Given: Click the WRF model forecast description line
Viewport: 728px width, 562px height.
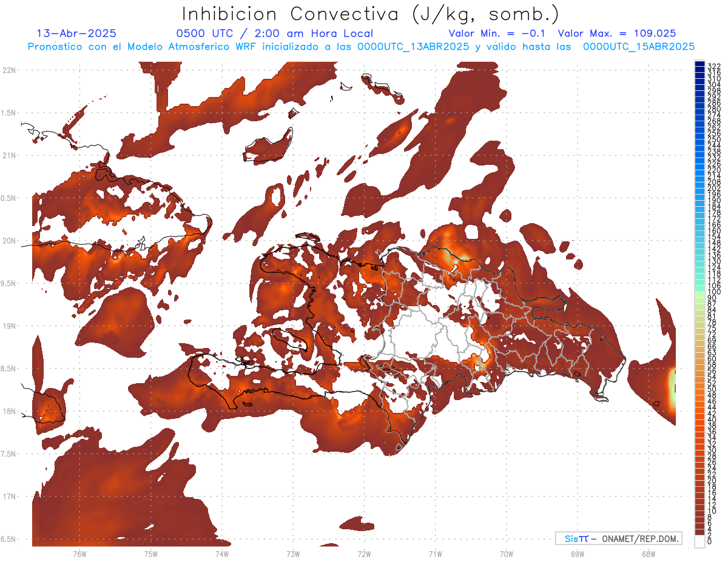Looking at the screenshot, I should click(x=361, y=46).
